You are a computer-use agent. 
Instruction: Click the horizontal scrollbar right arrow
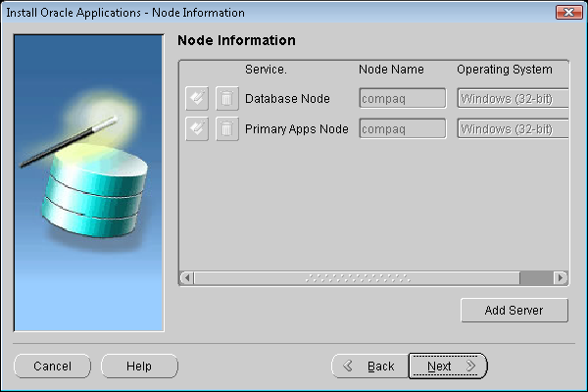tap(561, 278)
